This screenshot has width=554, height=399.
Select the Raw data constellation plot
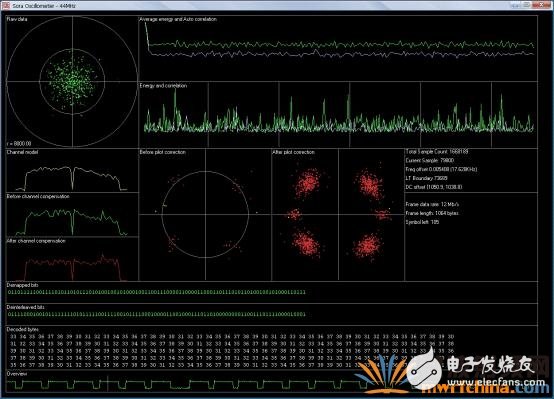point(72,82)
